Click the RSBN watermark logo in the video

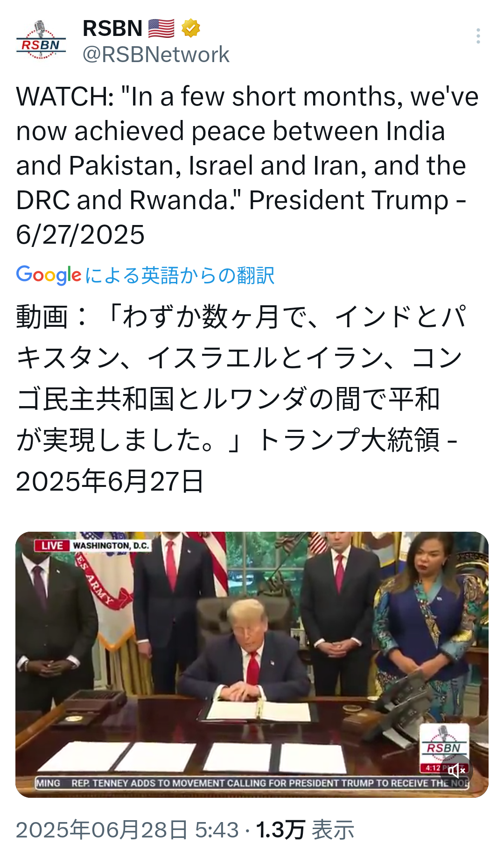[x=444, y=745]
